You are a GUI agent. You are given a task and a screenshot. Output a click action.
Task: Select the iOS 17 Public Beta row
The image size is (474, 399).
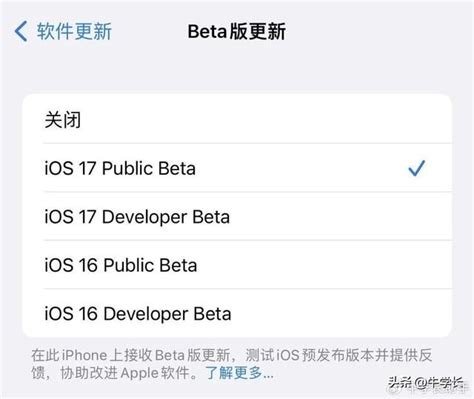pyautogui.click(x=237, y=168)
